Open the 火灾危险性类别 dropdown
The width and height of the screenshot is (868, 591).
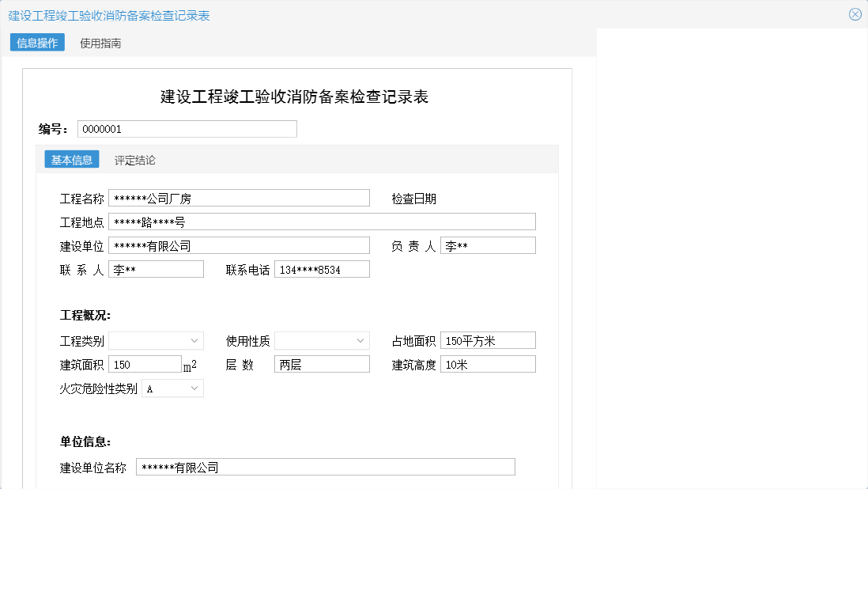pyautogui.click(x=172, y=388)
